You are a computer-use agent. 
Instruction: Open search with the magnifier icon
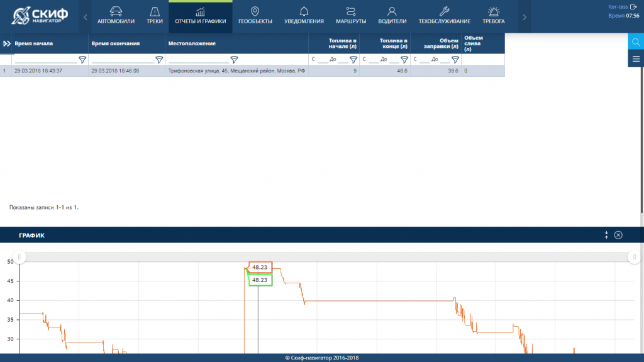pyautogui.click(x=636, y=42)
